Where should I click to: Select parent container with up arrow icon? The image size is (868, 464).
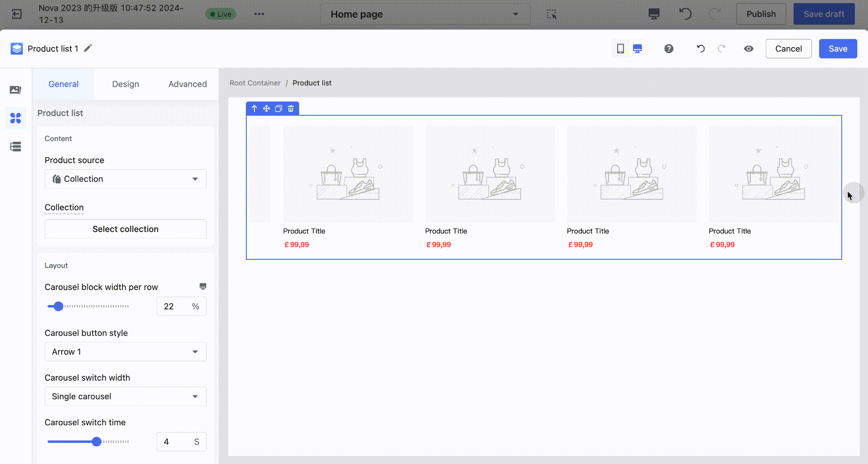254,108
